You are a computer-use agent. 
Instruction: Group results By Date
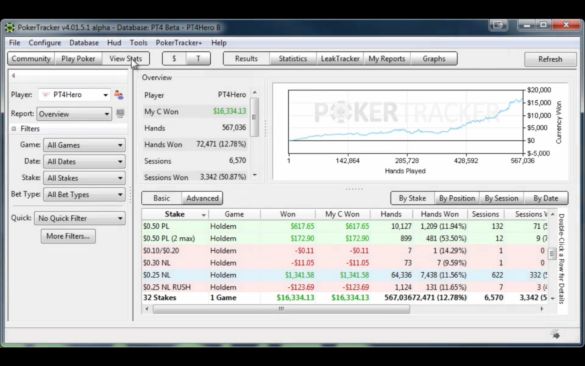(546, 198)
